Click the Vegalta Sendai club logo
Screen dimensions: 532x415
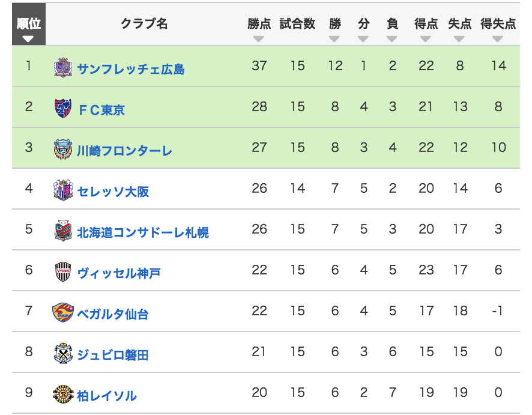click(x=63, y=312)
